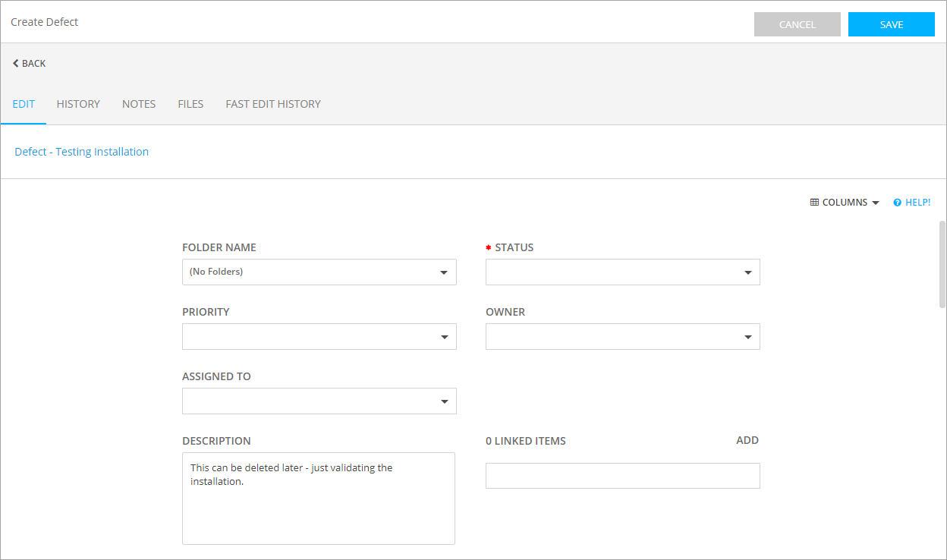Click the Cancel button
The height and width of the screenshot is (560, 947).
pos(797,24)
